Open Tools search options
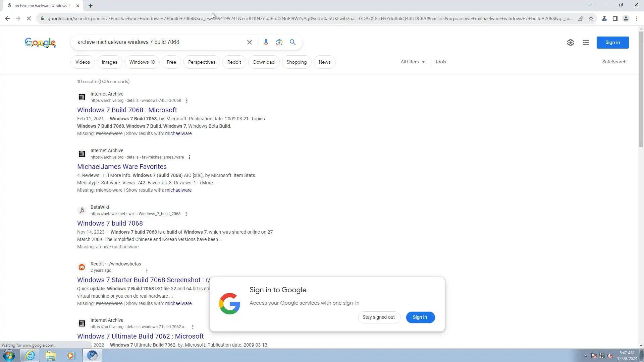 [x=440, y=62]
